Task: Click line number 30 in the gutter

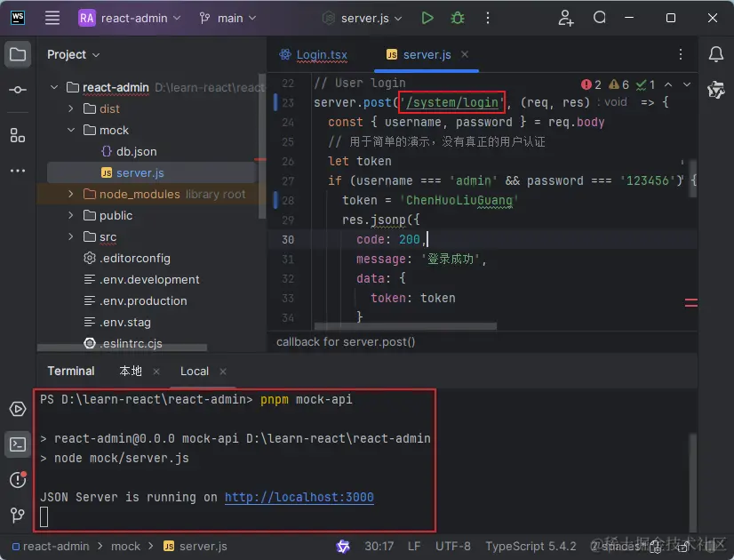Action: pyautogui.click(x=288, y=239)
